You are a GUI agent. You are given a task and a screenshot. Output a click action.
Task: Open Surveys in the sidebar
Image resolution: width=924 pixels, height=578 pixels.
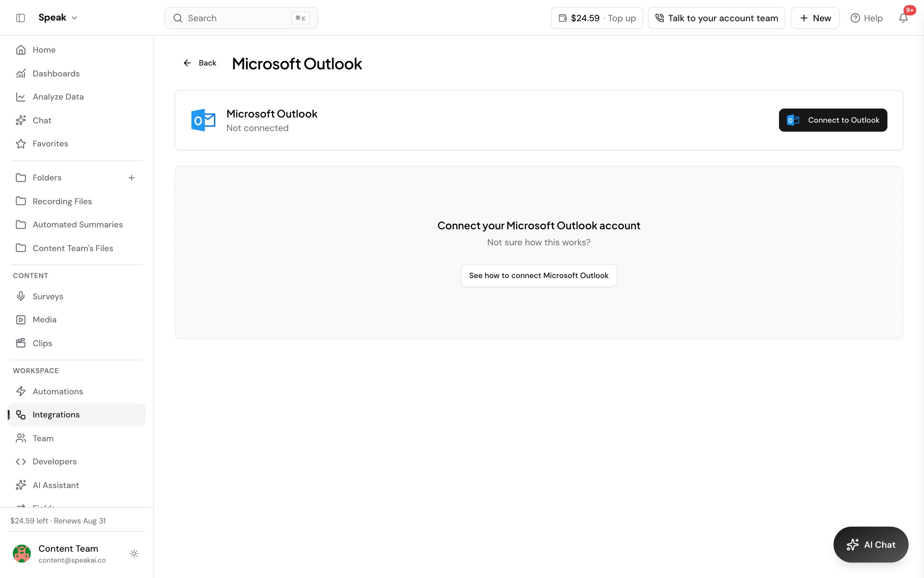click(76, 296)
